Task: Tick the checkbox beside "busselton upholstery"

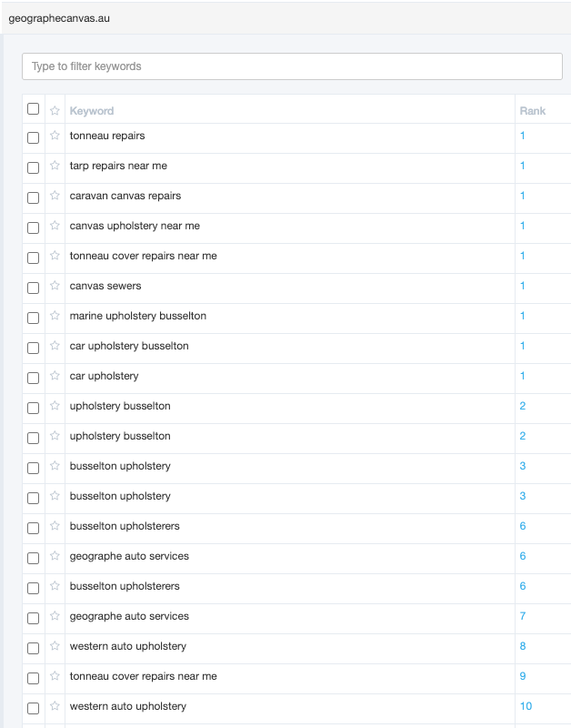Action: click(33, 466)
